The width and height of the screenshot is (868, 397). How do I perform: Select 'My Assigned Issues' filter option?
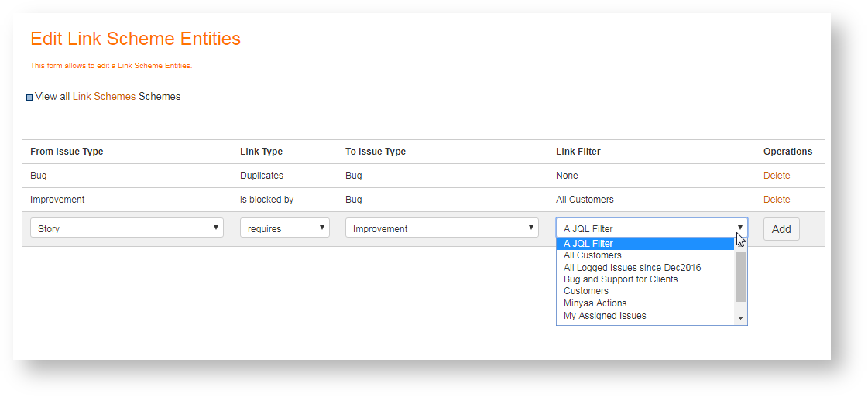(x=605, y=316)
